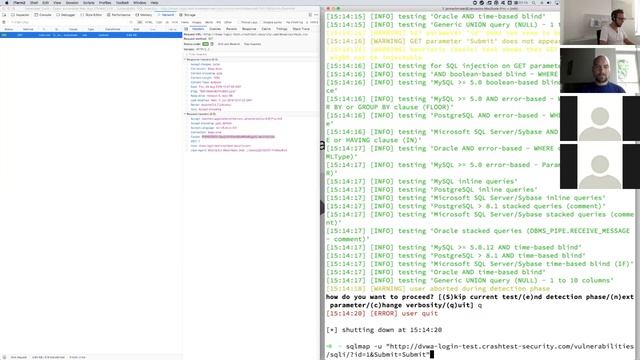
Task: Click the '[ERROR] user quit' terminal line
Action: (382, 313)
